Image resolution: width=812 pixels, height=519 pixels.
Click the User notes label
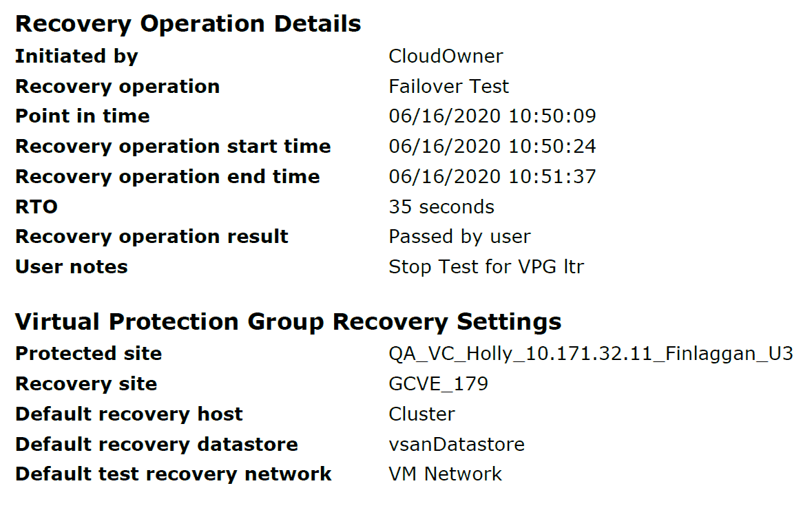point(71,267)
